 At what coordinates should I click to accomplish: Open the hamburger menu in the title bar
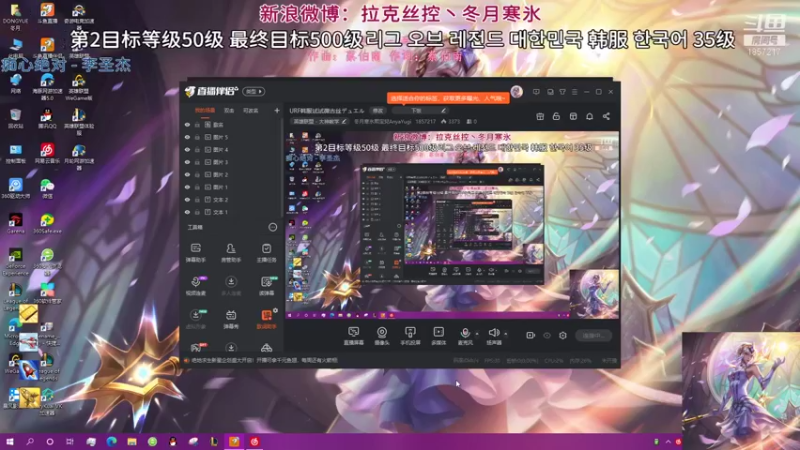click(574, 92)
